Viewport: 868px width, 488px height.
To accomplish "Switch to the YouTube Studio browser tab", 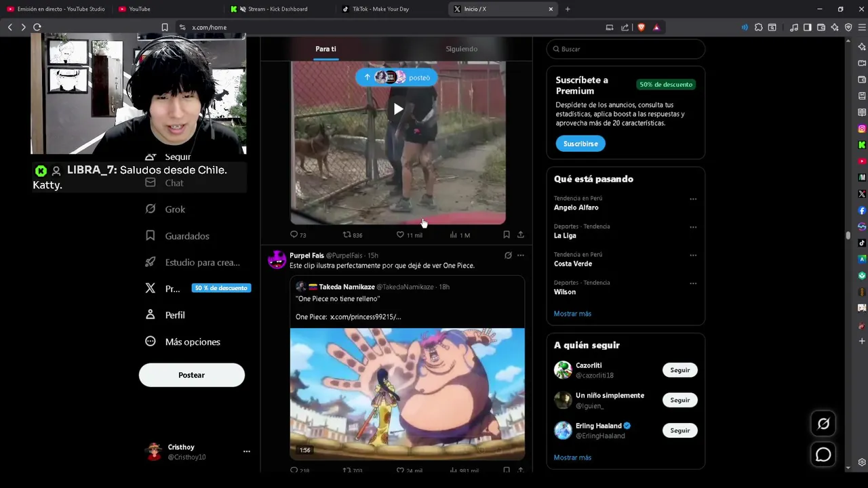I will (x=57, y=9).
